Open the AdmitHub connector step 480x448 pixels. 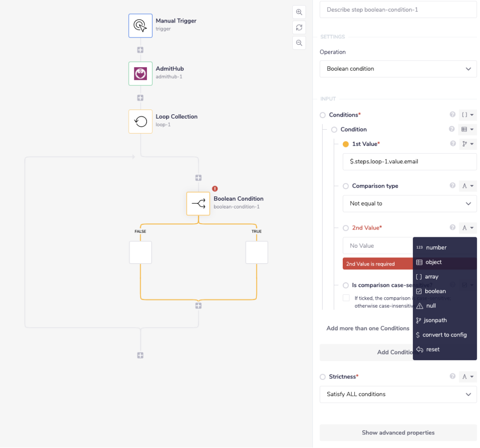click(x=140, y=73)
